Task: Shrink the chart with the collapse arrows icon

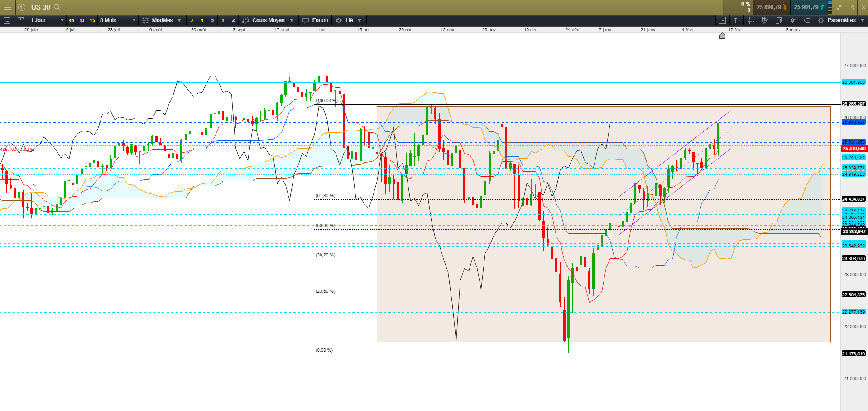Action: 839,7
